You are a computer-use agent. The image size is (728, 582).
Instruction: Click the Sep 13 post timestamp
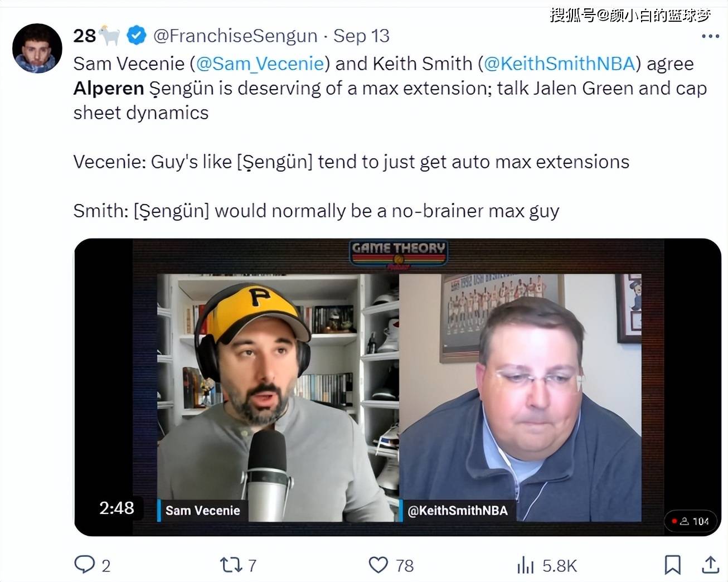pyautogui.click(x=361, y=36)
